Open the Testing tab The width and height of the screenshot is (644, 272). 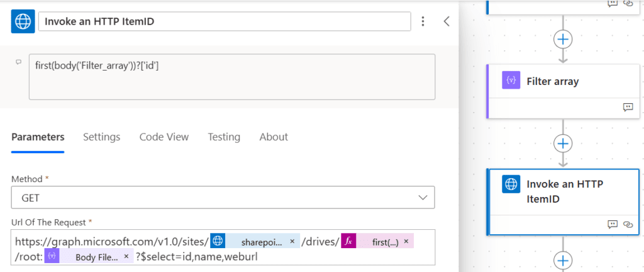tap(224, 137)
